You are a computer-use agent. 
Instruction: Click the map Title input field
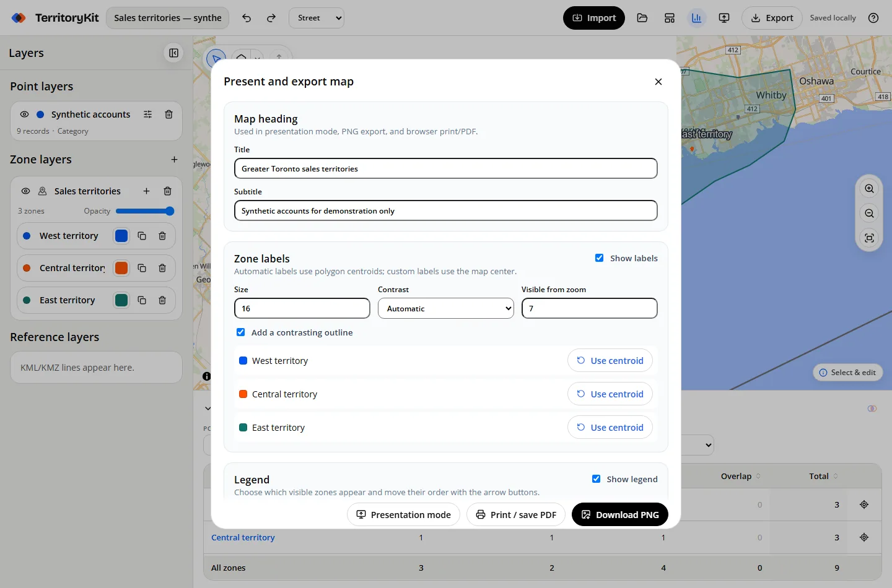pyautogui.click(x=446, y=168)
